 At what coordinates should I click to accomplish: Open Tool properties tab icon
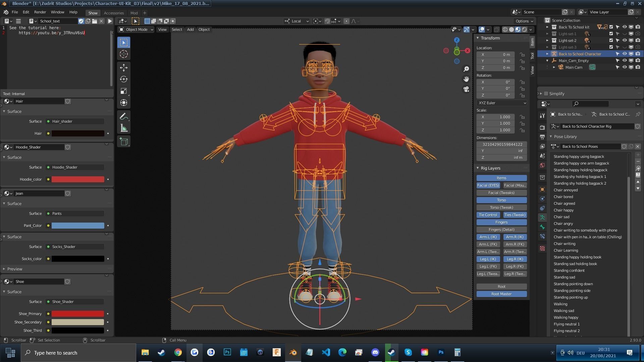click(542, 116)
